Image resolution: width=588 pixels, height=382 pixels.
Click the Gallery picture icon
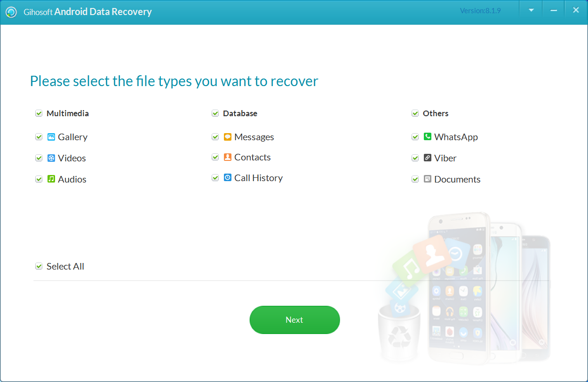51,137
